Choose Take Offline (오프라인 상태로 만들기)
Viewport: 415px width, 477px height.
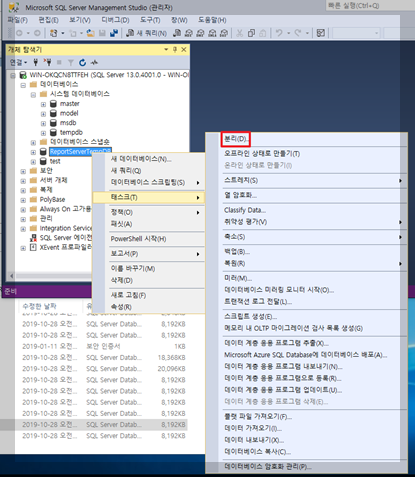pyautogui.click(x=262, y=154)
